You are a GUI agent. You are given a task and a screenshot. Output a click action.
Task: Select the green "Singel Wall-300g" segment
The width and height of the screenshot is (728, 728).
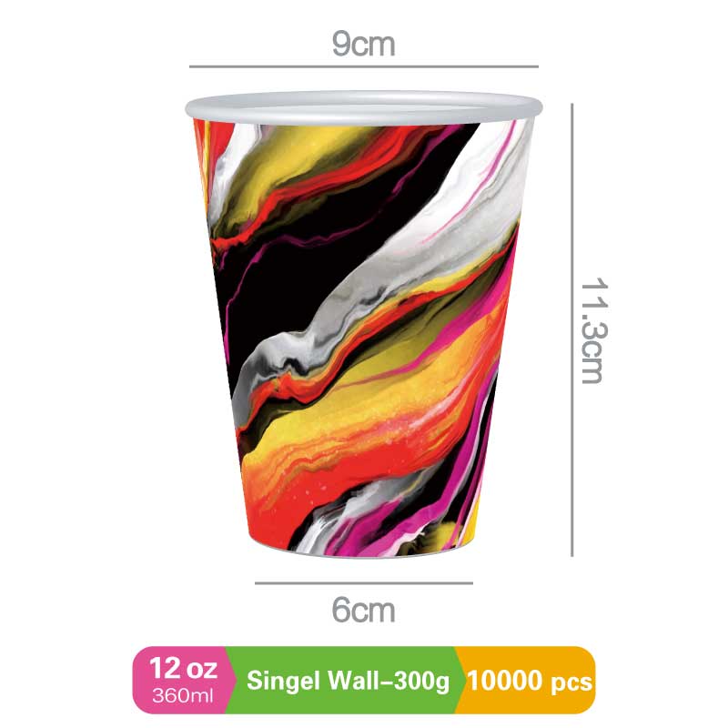346,680
